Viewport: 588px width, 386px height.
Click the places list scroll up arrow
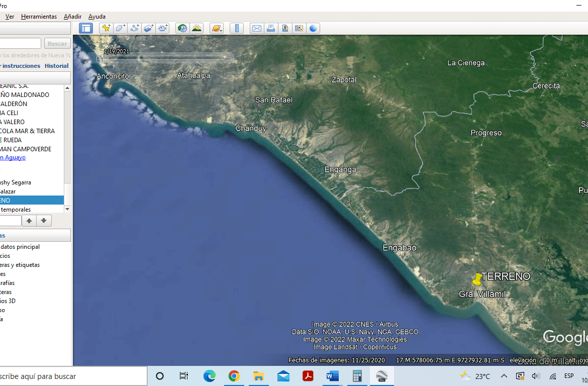pyautogui.click(x=67, y=88)
